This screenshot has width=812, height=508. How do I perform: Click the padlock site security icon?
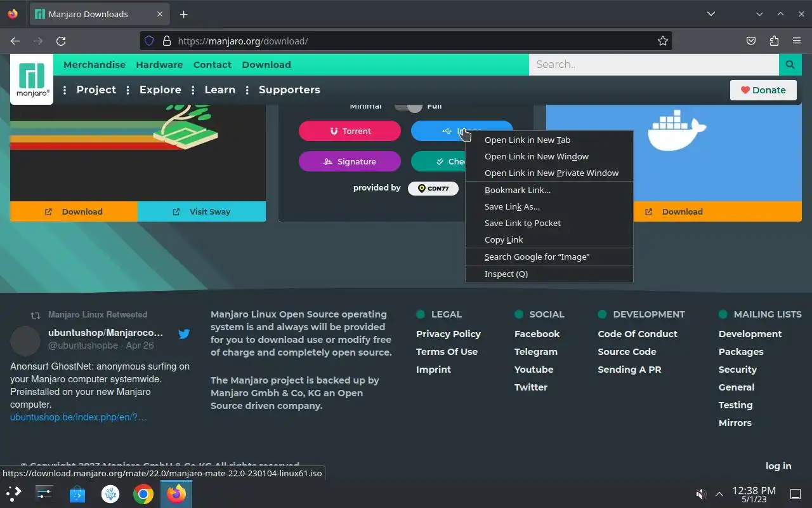167,41
